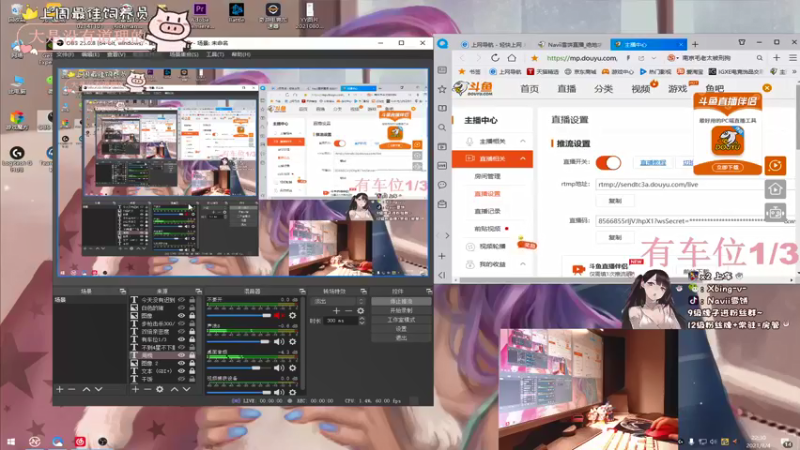Hide the 图像 source via eye icon
The image size is (800, 450).
click(181, 316)
